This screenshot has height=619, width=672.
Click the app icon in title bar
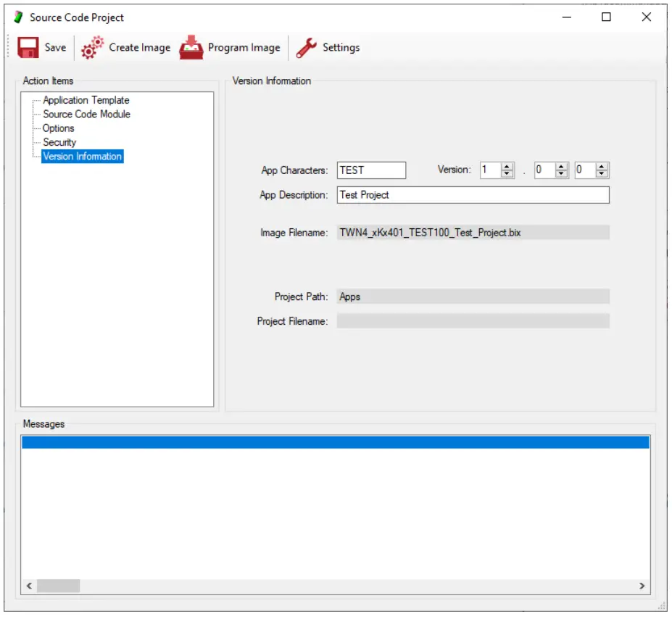pos(18,17)
